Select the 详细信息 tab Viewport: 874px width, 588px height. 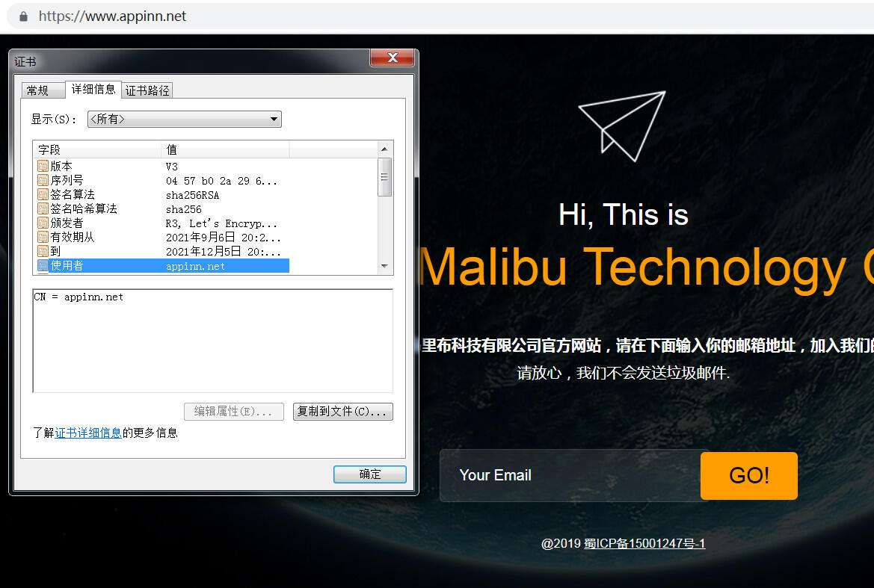[x=93, y=89]
